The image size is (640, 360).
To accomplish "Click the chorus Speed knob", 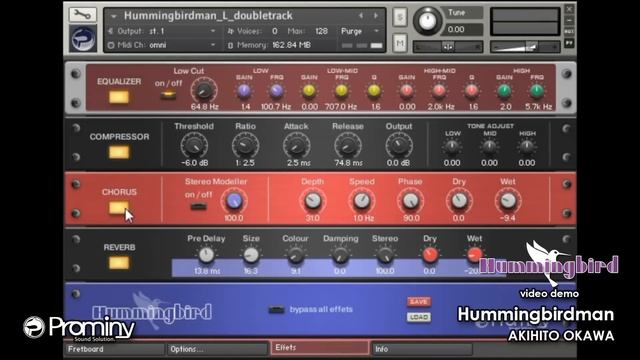I will pos(362,201).
